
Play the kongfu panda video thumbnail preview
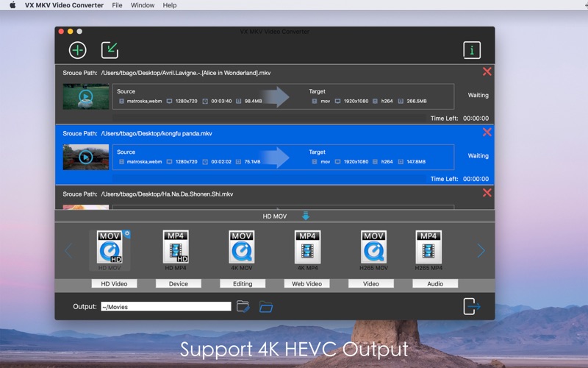coord(86,157)
